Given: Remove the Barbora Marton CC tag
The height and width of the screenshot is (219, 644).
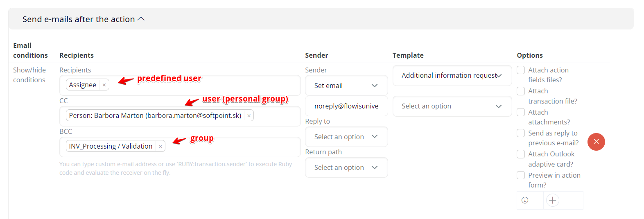Looking at the screenshot, I should click(249, 116).
